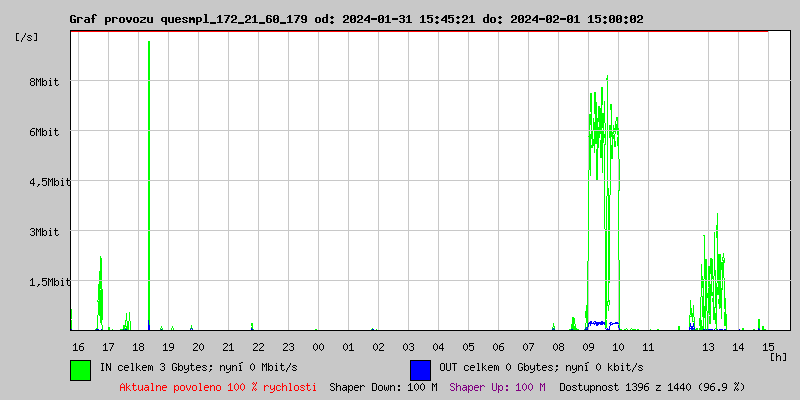Click the green IN legend swatch

point(80,369)
